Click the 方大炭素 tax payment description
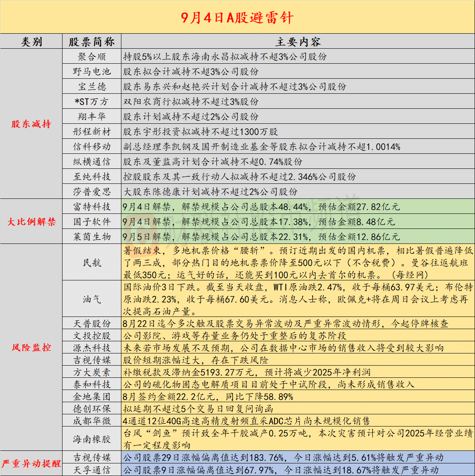Viewport: 475px width, 476px height. point(247,372)
